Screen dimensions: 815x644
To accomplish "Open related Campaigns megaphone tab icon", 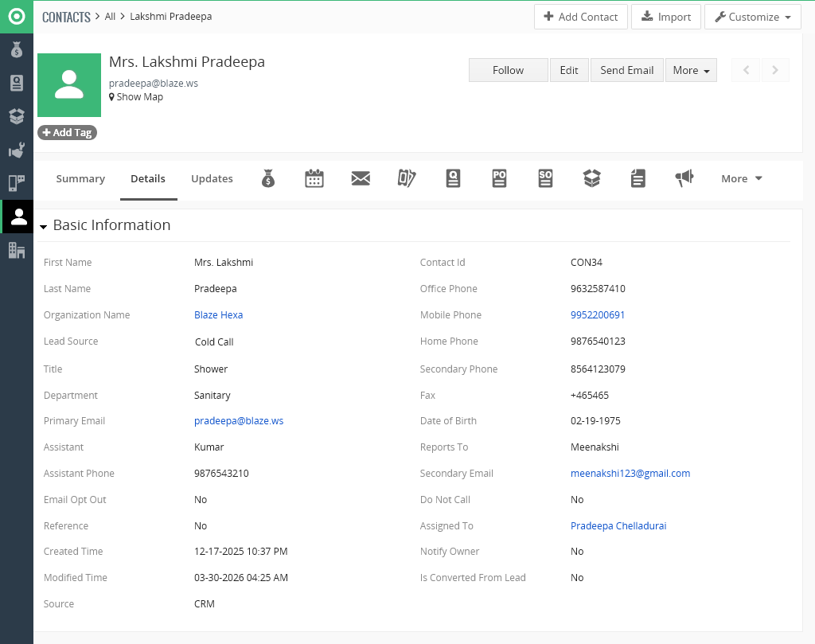I will 684,178.
